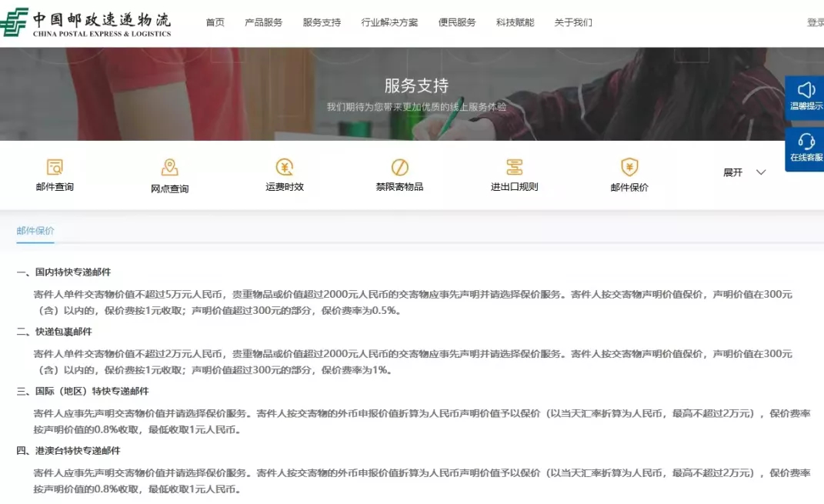Open the 禁限寄物品 prohibited items icon
The width and height of the screenshot is (824, 504).
click(x=399, y=167)
